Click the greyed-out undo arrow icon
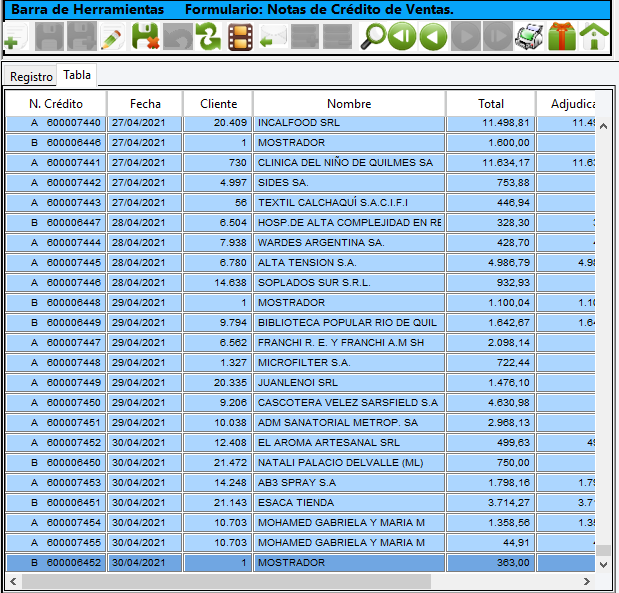 (x=177, y=37)
